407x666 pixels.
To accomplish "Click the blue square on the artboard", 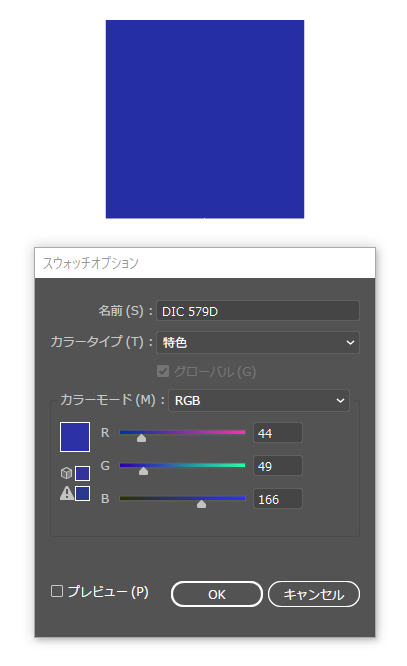I will 205,119.
